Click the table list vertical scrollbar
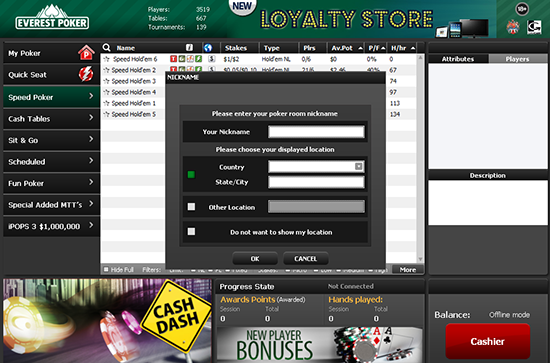550x363 pixels. coord(420,159)
